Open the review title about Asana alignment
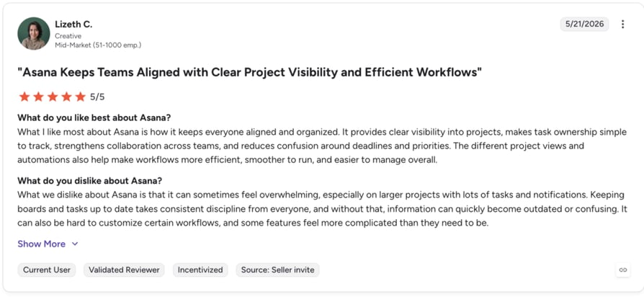The width and height of the screenshot is (644, 297). coord(249,72)
